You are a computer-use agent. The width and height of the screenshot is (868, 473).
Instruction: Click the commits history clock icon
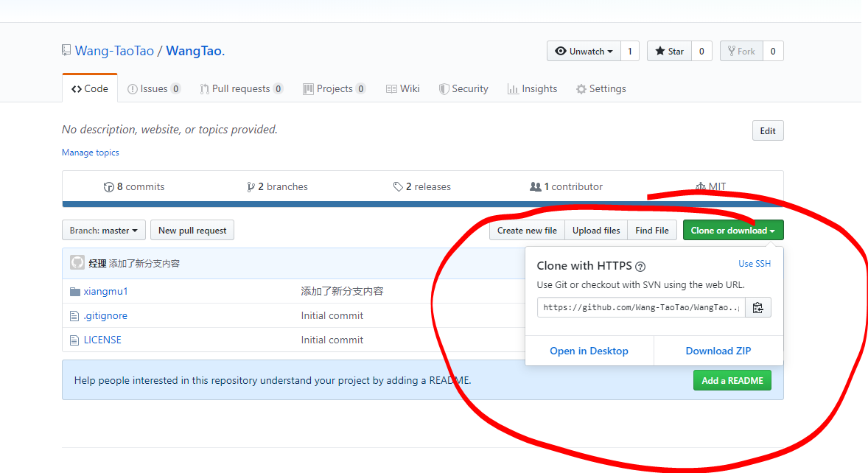[108, 187]
